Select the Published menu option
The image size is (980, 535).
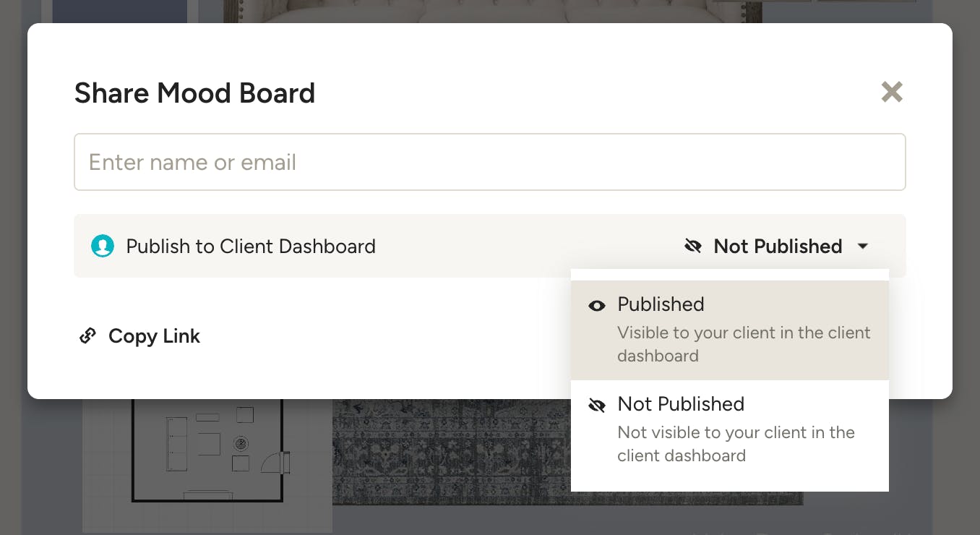[730, 330]
